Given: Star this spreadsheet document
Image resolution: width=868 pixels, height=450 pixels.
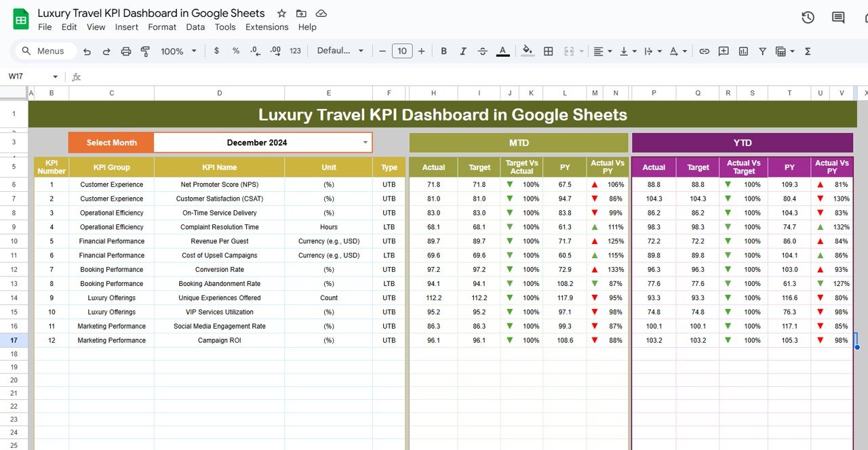Looking at the screenshot, I should pyautogui.click(x=281, y=14).
